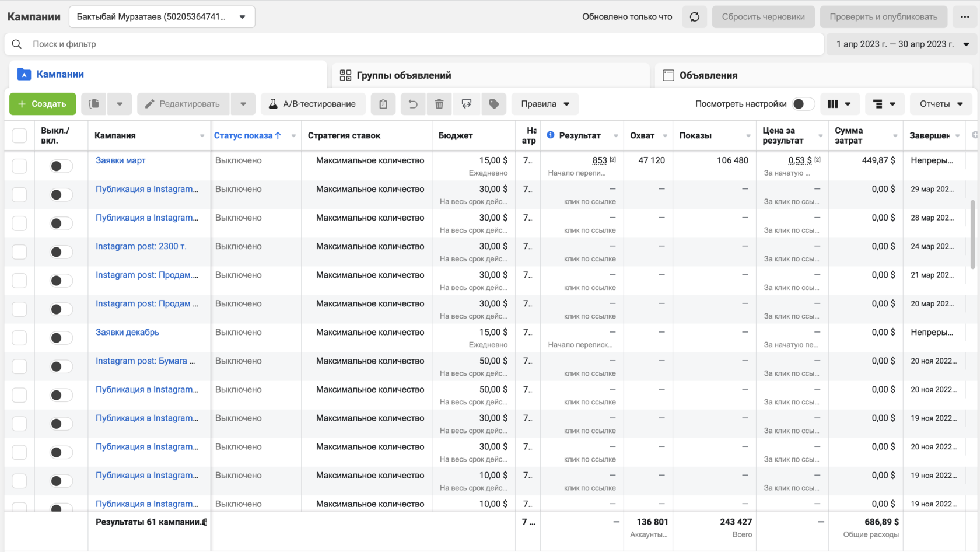This screenshot has height=552, width=980.
Task: Open the ad account selector dropdown
Action: (x=162, y=17)
